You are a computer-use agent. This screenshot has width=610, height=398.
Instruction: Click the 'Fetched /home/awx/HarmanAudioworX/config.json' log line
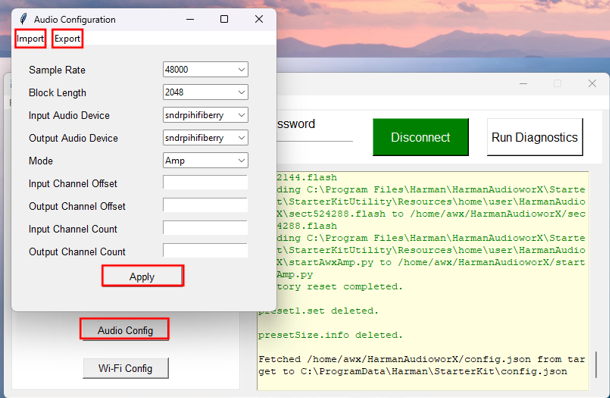[x=422, y=359]
